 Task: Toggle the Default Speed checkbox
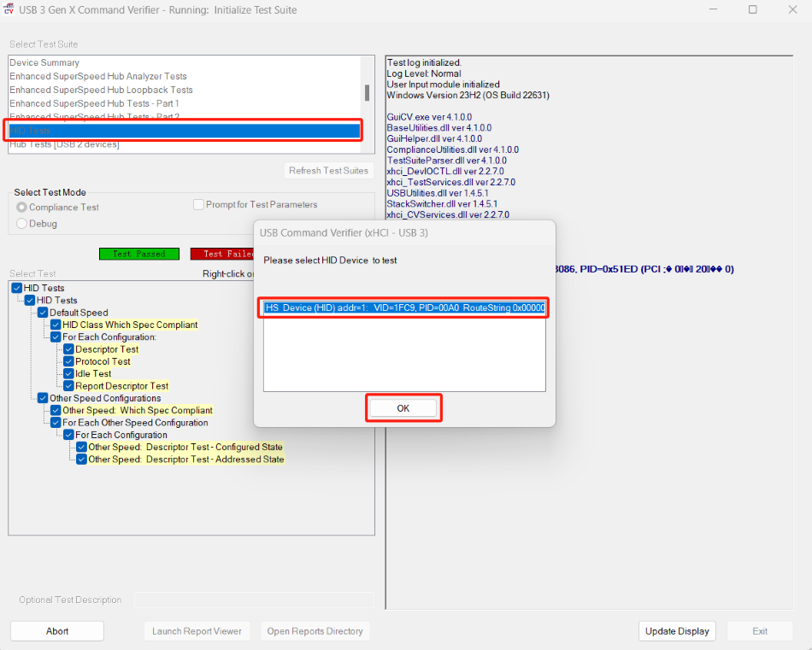tap(43, 313)
